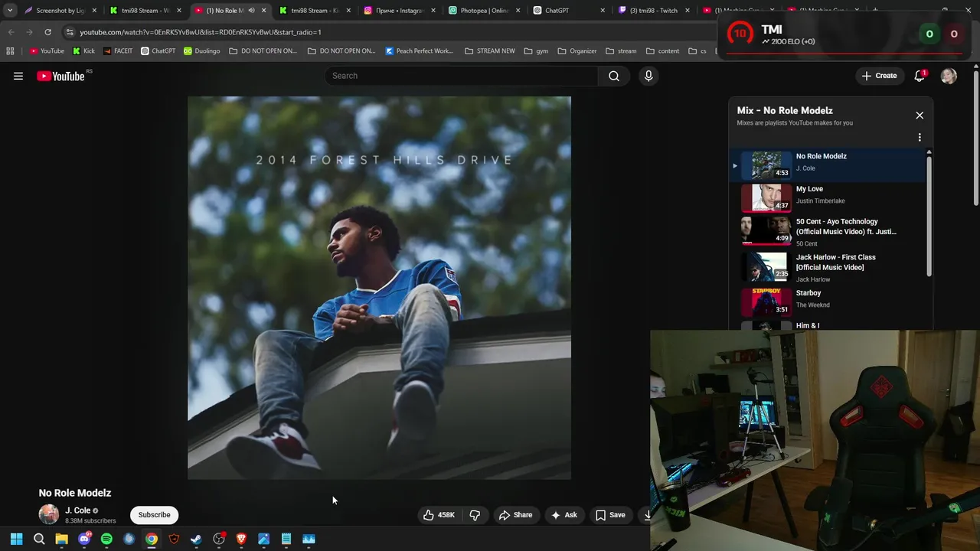
Task: Open the YouTube bookmark
Action: click(x=47, y=51)
